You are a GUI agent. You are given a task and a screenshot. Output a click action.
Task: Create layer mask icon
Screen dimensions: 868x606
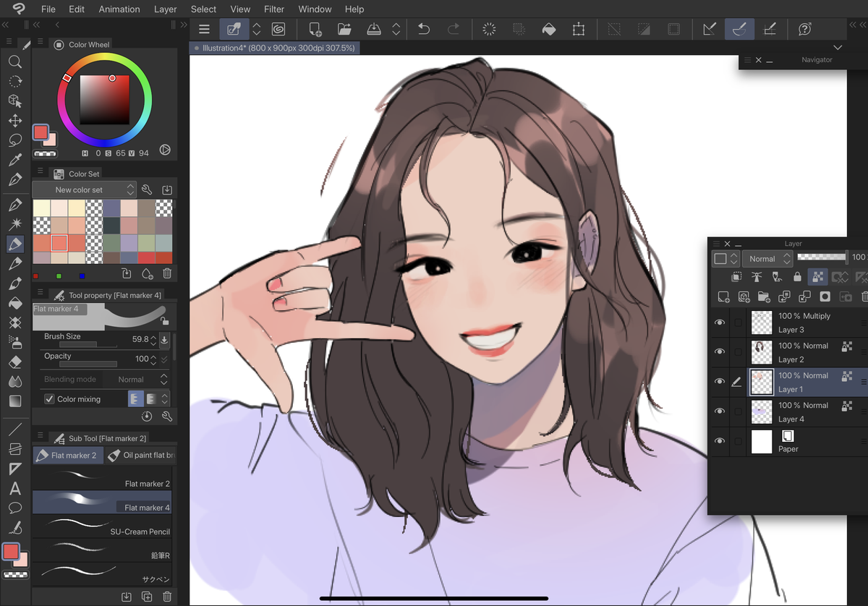point(825,296)
